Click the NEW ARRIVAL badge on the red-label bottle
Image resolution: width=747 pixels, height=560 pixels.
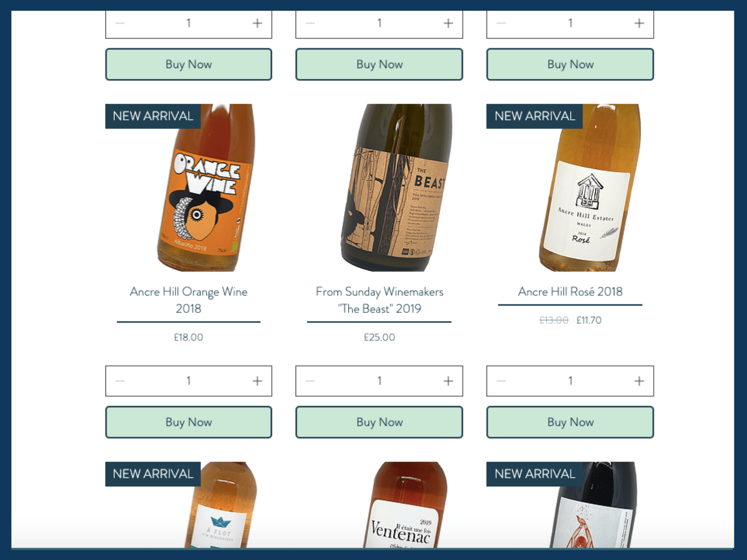click(x=535, y=474)
